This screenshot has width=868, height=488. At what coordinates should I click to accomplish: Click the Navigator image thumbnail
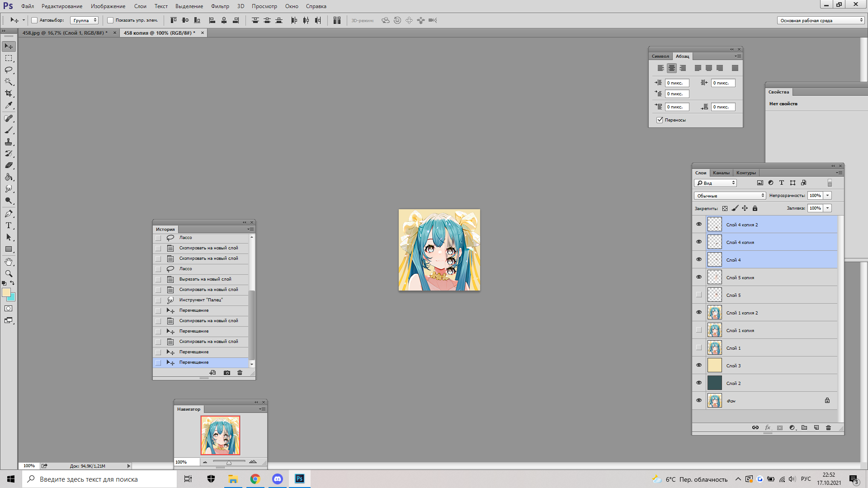click(221, 436)
